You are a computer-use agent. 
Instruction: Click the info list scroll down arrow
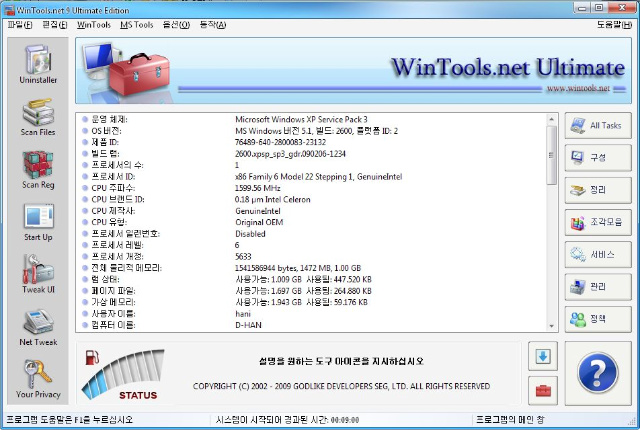[x=551, y=326]
